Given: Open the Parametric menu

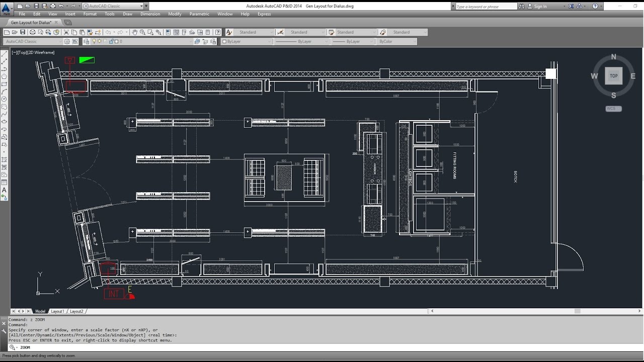Looking at the screenshot, I should (199, 14).
